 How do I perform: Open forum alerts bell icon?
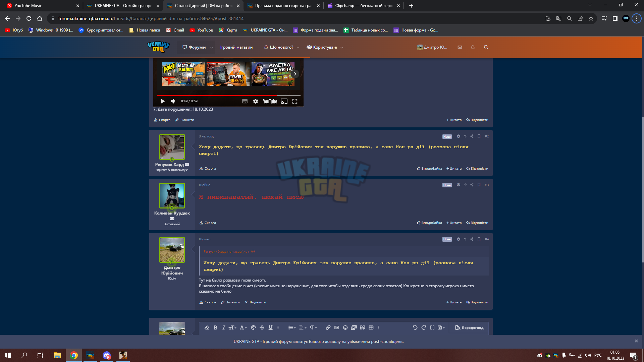click(x=473, y=47)
